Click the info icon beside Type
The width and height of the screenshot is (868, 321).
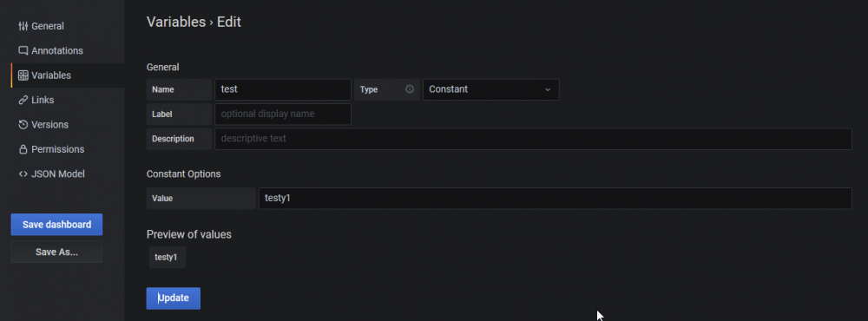click(x=410, y=89)
